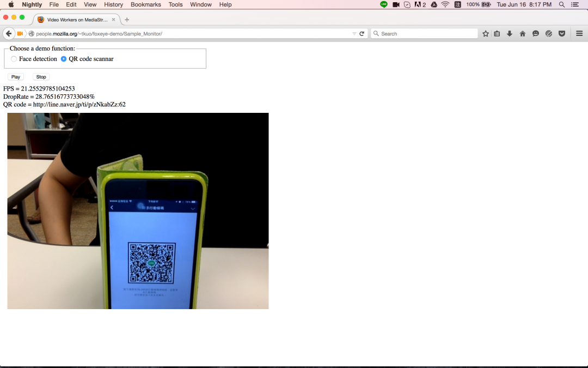This screenshot has height=368, width=588.
Task: Click the Adobe menu bar icon
Action: [420, 4]
